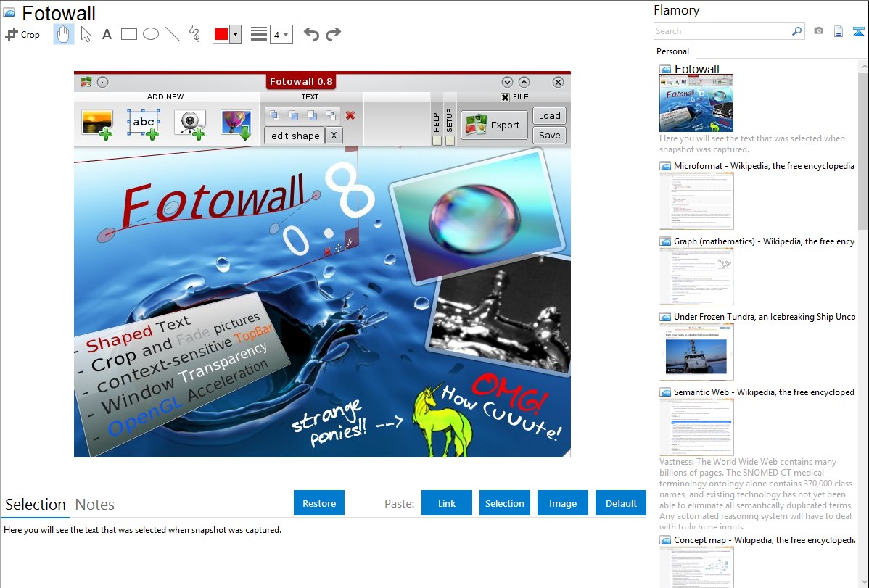Click down chevron circle in Fotowall titlebar
The height and width of the screenshot is (588, 869).
[507, 82]
